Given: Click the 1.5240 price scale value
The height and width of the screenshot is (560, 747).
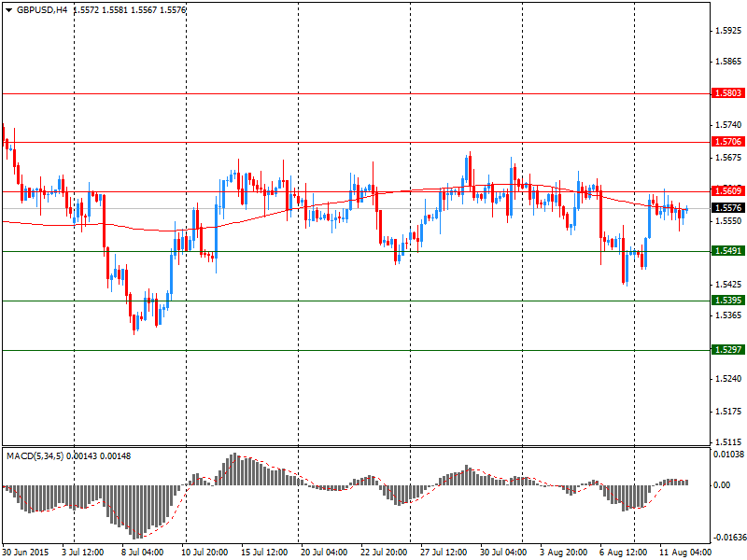Looking at the screenshot, I should (729, 379).
